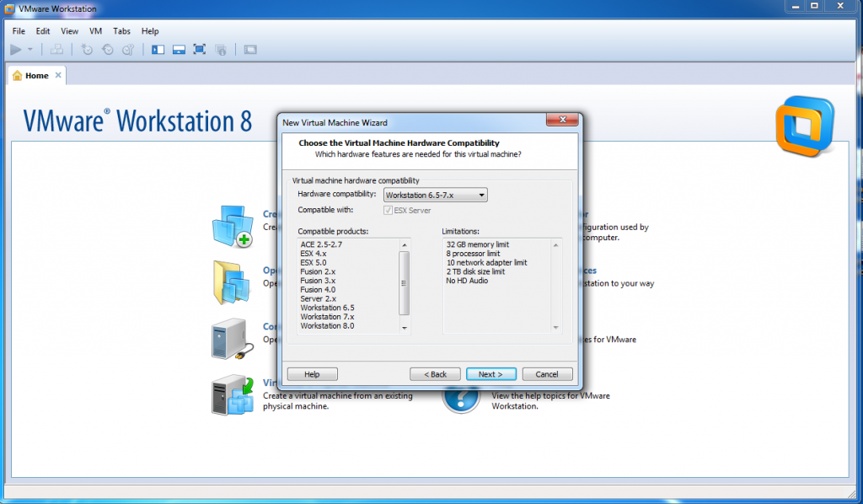
Task: Select "ESX 4.x" in Compatible products
Action: click(314, 254)
